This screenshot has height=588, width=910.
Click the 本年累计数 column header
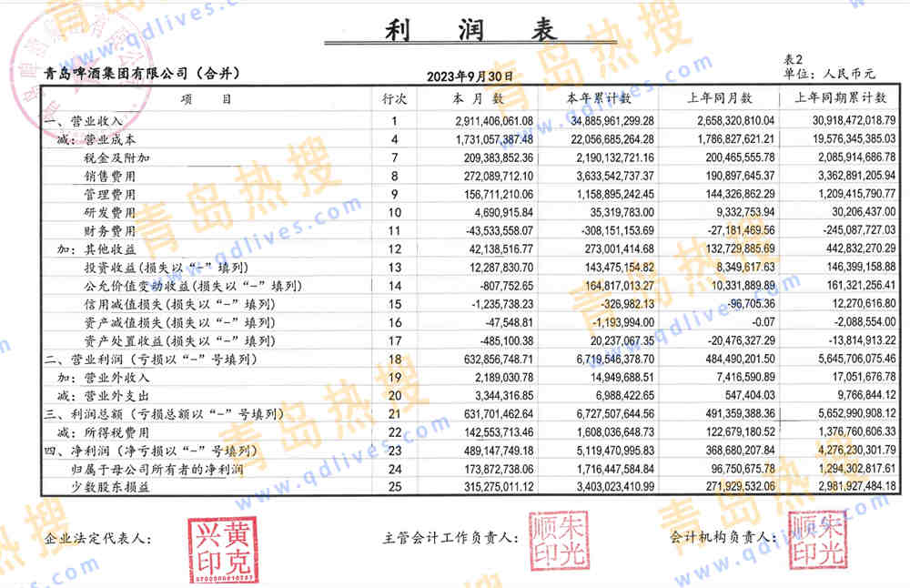click(599, 98)
